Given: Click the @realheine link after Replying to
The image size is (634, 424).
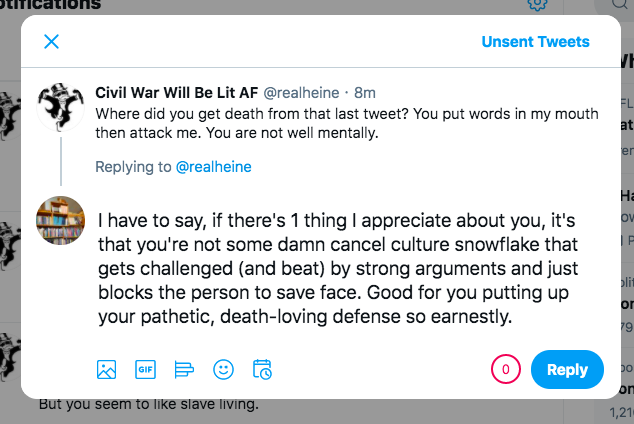Looking at the screenshot, I should (x=213, y=167).
